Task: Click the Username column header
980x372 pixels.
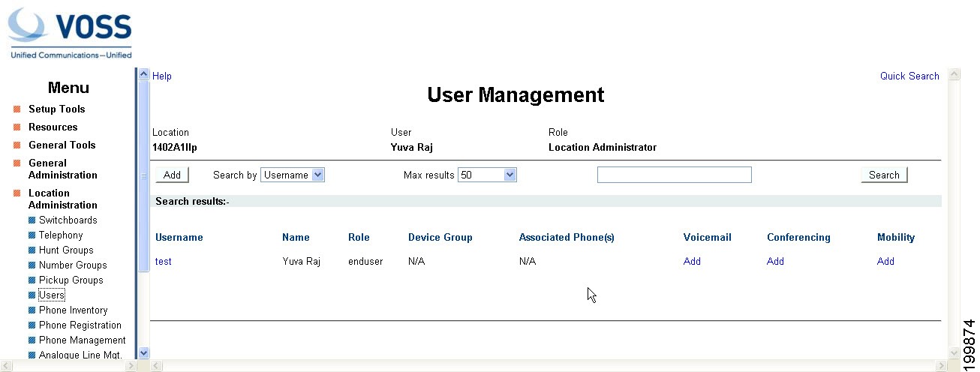Action: 179,238
